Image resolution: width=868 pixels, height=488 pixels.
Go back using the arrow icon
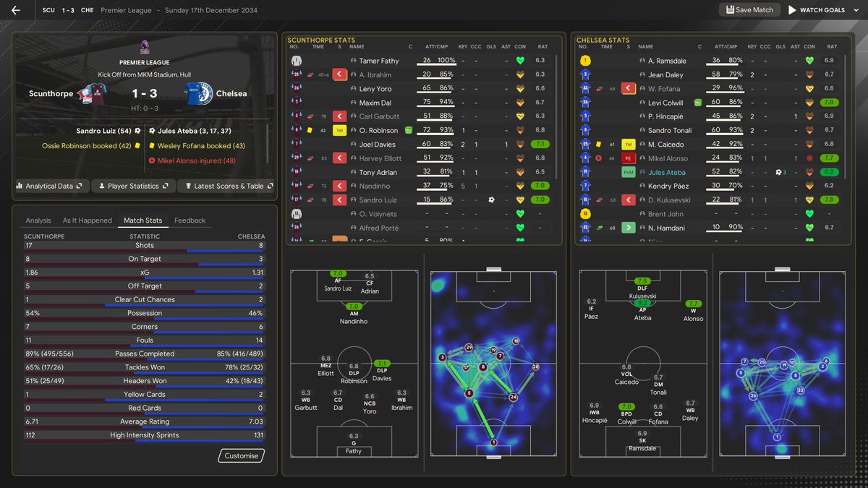pyautogui.click(x=16, y=10)
